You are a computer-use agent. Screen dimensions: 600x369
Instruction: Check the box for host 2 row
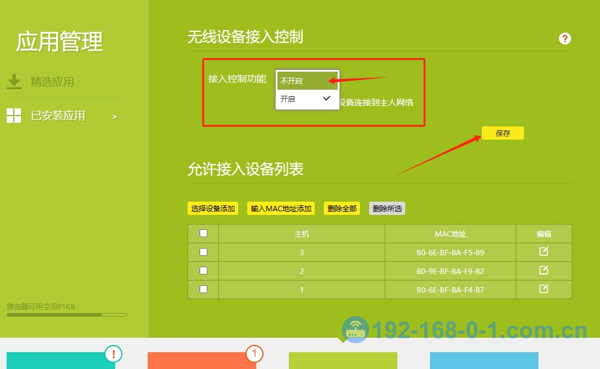[x=204, y=271]
